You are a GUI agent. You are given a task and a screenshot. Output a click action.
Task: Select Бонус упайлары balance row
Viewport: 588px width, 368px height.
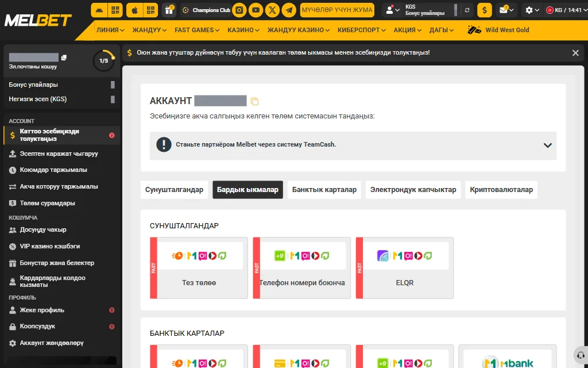(61, 85)
